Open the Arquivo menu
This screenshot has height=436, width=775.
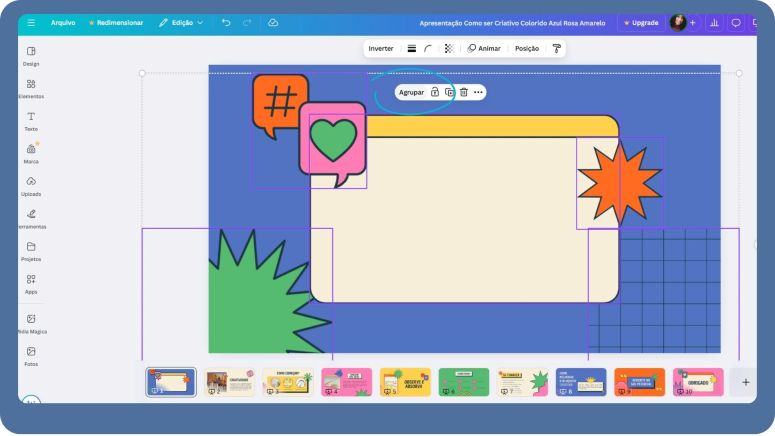pyautogui.click(x=63, y=22)
